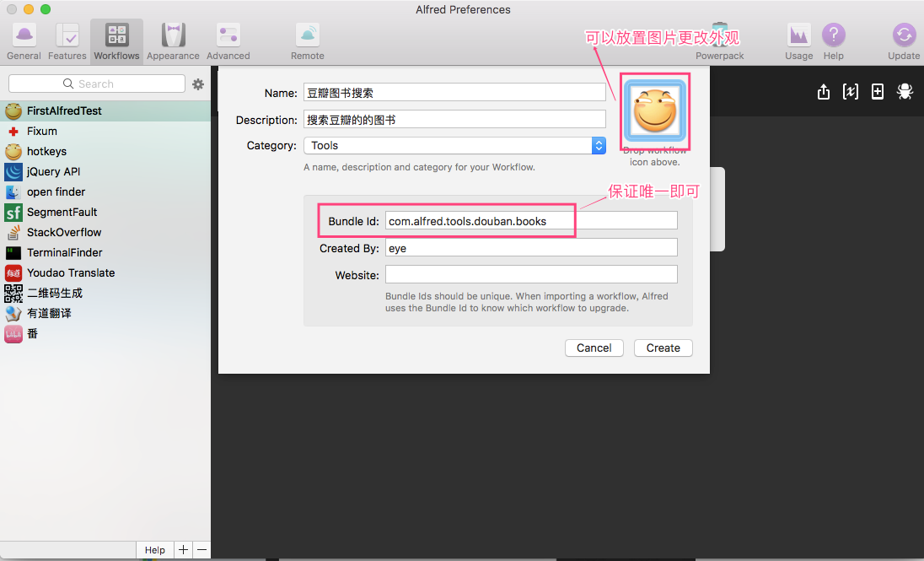This screenshot has width=924, height=561.
Task: Switch to the Features tab
Action: (x=67, y=41)
